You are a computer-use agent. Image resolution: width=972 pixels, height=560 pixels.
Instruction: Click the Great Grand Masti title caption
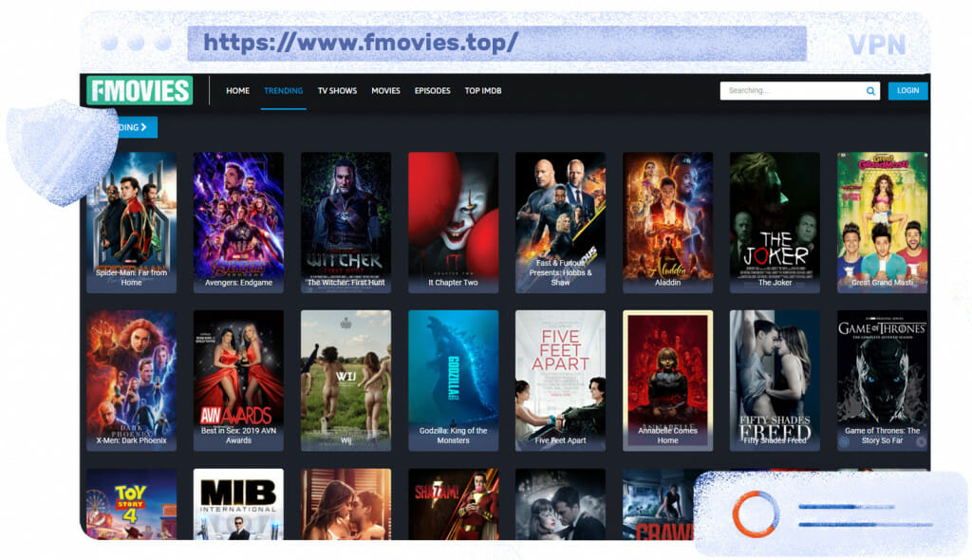pyautogui.click(x=882, y=282)
